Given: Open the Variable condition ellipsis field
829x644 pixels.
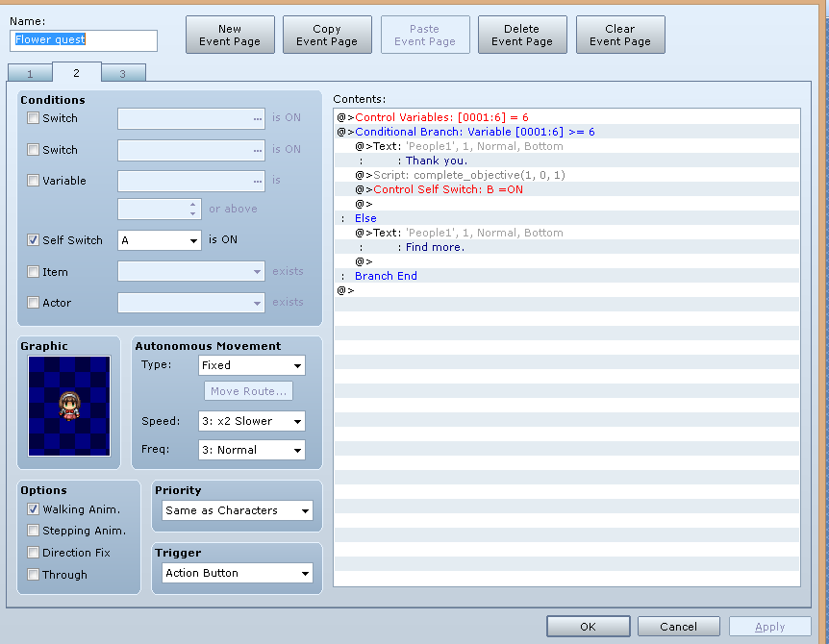Looking at the screenshot, I should pos(190,182).
